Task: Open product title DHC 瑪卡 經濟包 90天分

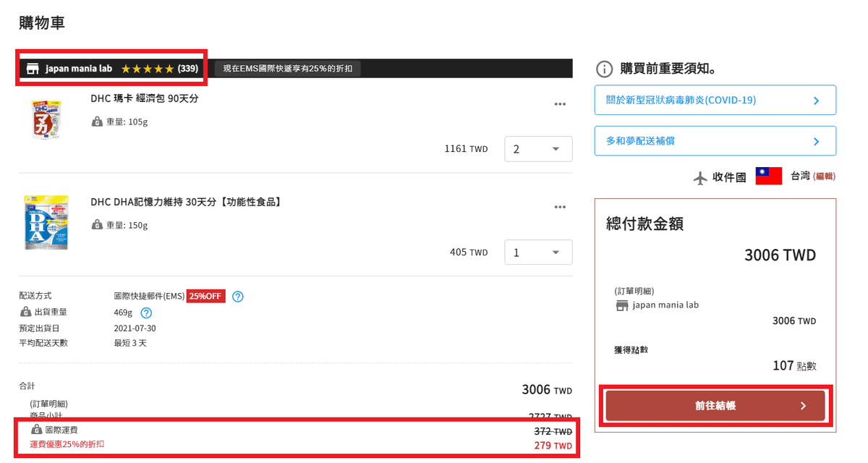Action: [x=145, y=98]
